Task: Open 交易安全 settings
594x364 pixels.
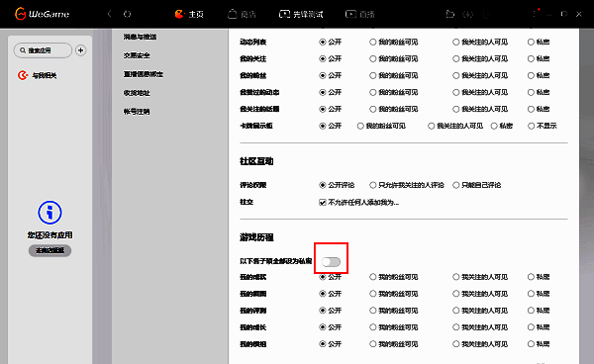Action: click(x=137, y=55)
